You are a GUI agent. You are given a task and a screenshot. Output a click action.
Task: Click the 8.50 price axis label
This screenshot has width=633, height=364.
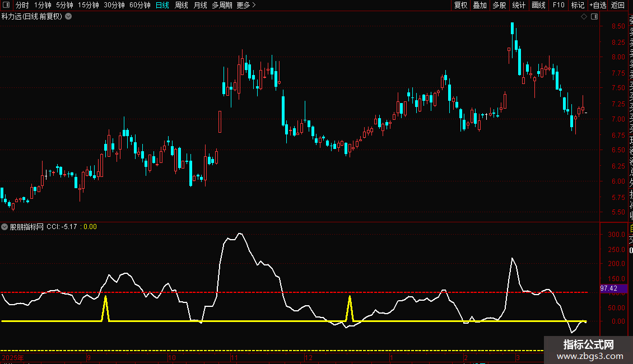[618, 26]
